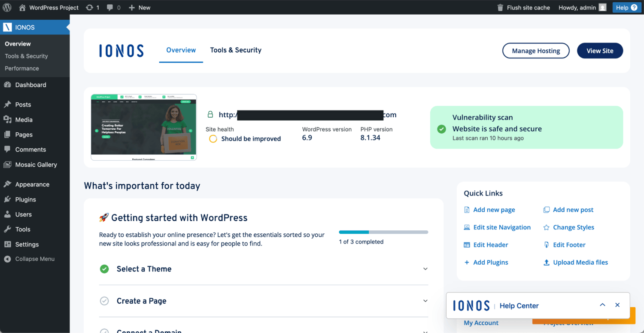Click the Manage Hosting button

coord(536,51)
